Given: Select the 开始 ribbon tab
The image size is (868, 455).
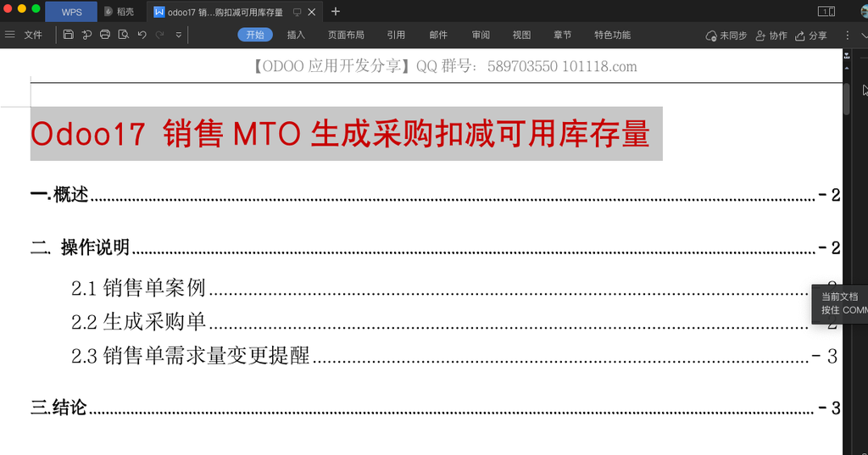Looking at the screenshot, I should click(255, 35).
